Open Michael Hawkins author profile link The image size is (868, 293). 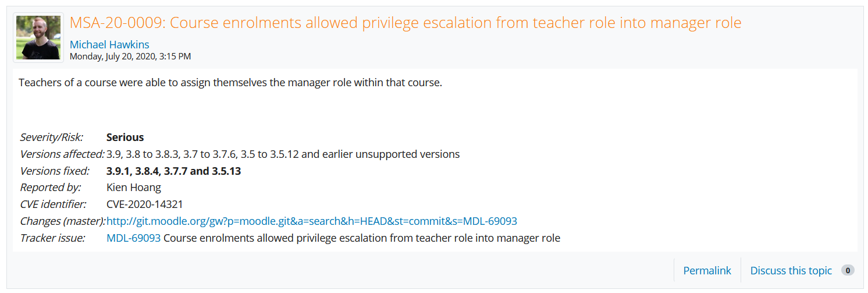coord(109,45)
